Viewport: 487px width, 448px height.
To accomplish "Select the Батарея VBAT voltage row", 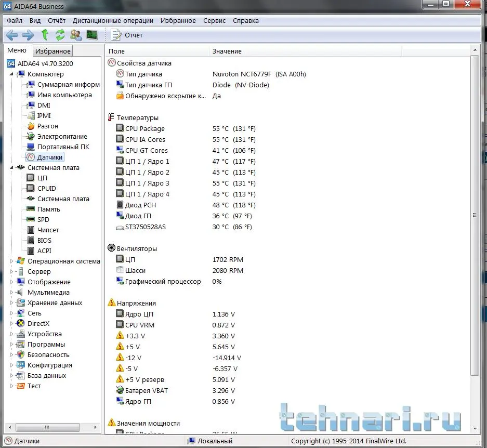I will (x=287, y=390).
